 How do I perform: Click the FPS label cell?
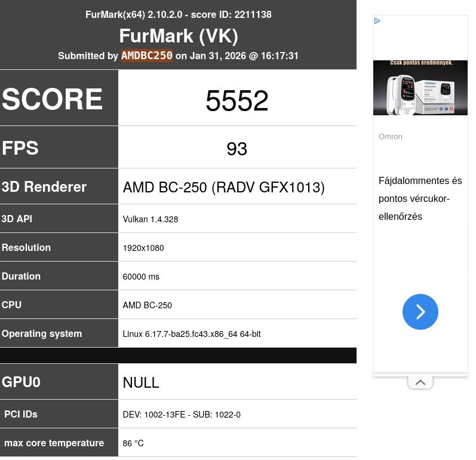tap(59, 148)
